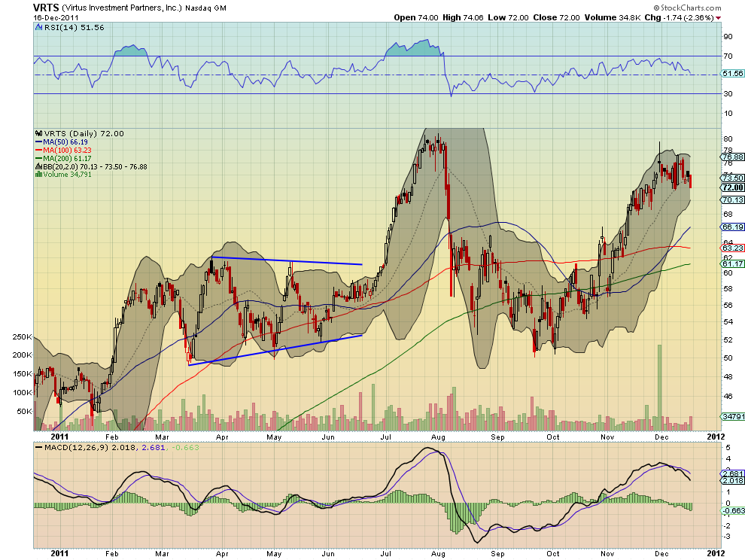The image size is (745, 560).
Task: Click the Open 74.00 value
Action: [416, 17]
